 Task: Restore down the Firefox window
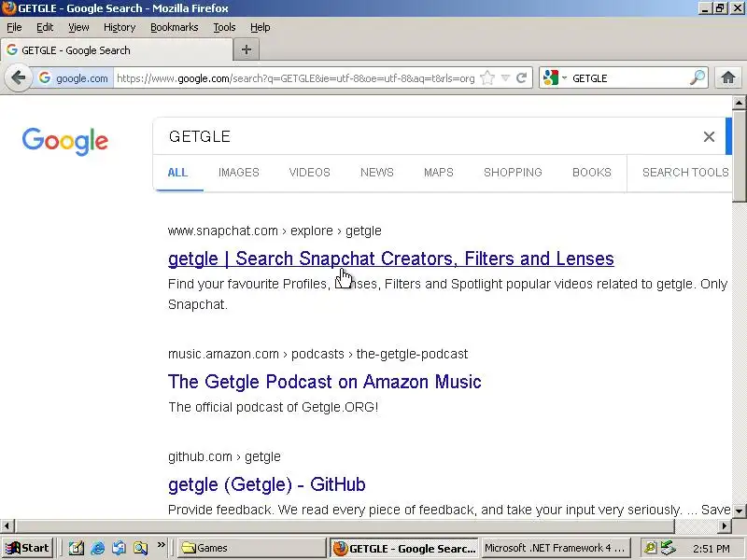pos(720,8)
